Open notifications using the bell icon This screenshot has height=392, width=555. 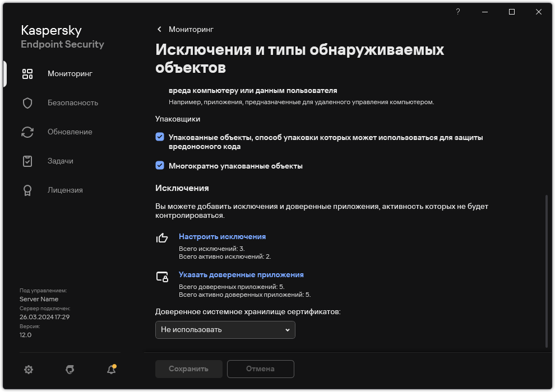(110, 370)
